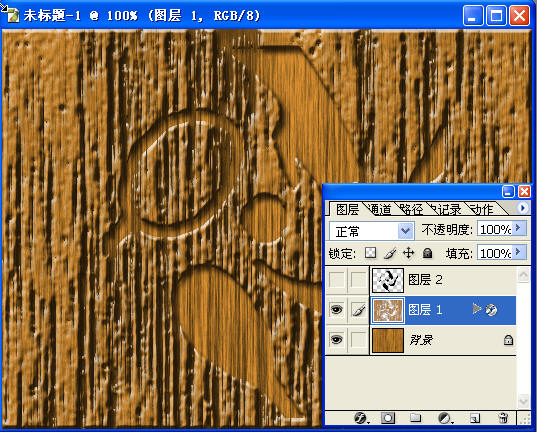Lock layer position with move icon
537x432 pixels.
pos(409,253)
